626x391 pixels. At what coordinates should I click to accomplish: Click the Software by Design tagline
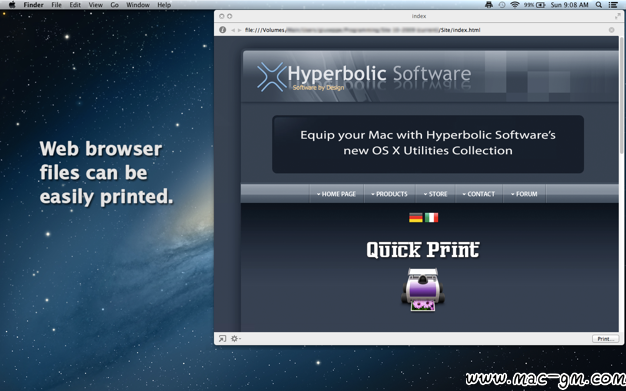(x=318, y=87)
